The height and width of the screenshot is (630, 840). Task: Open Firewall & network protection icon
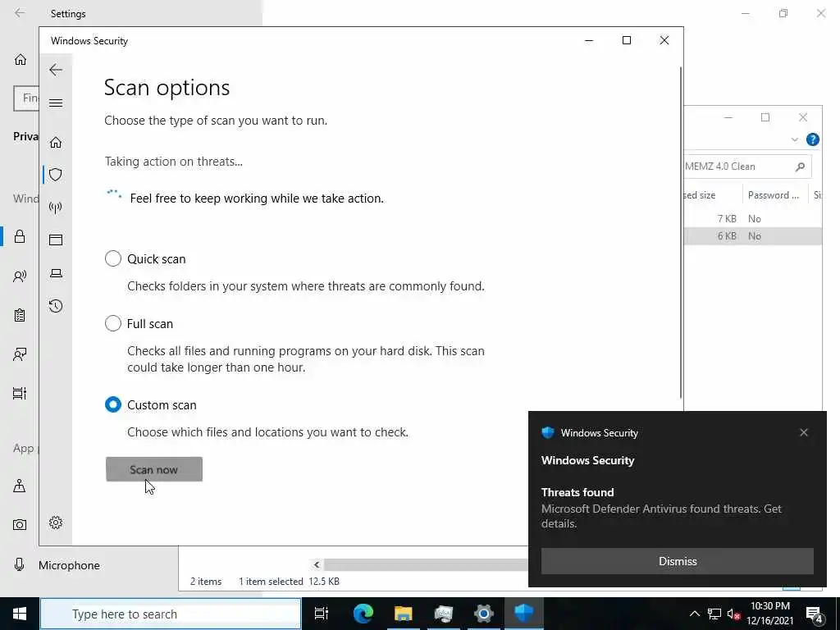click(x=56, y=208)
